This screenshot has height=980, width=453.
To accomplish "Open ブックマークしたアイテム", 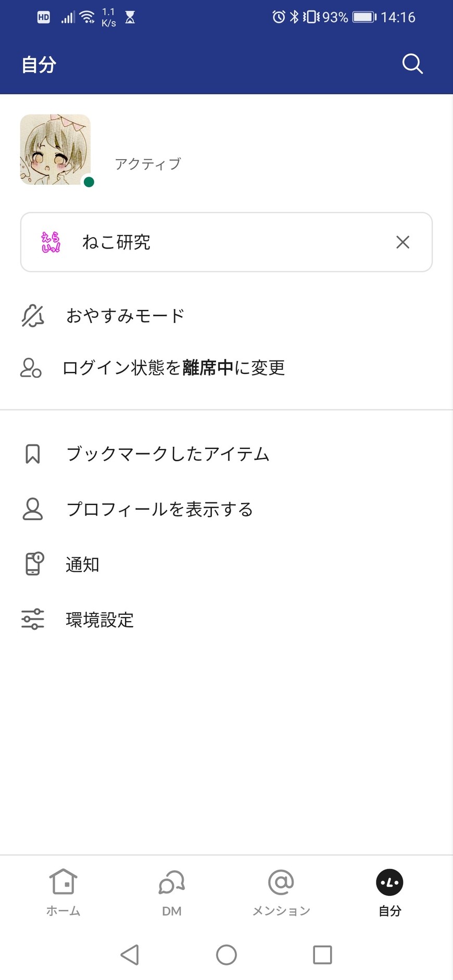I will point(168,454).
